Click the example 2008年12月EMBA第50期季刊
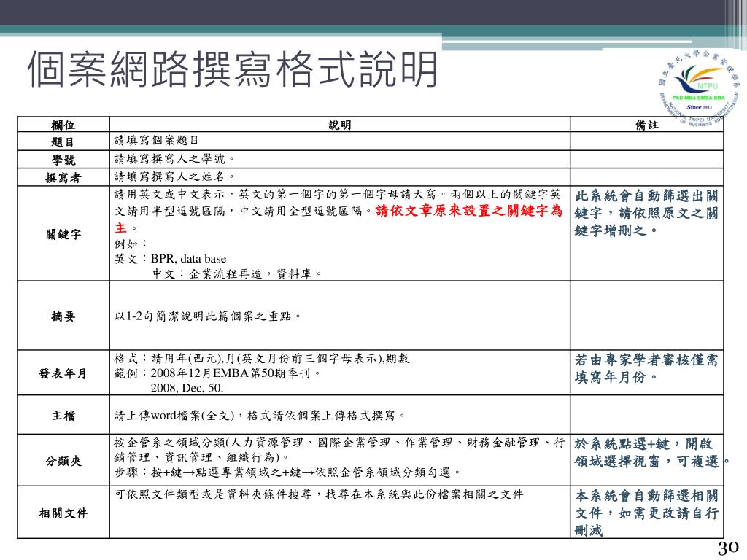The height and width of the screenshot is (560, 747). (x=236, y=373)
